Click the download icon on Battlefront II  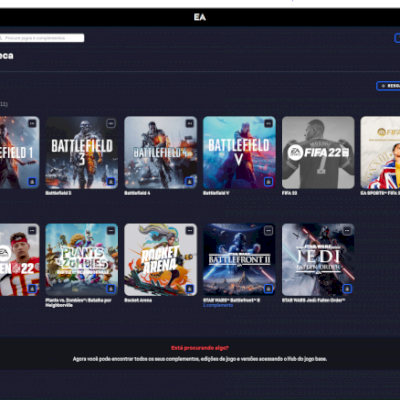[x=268, y=289]
